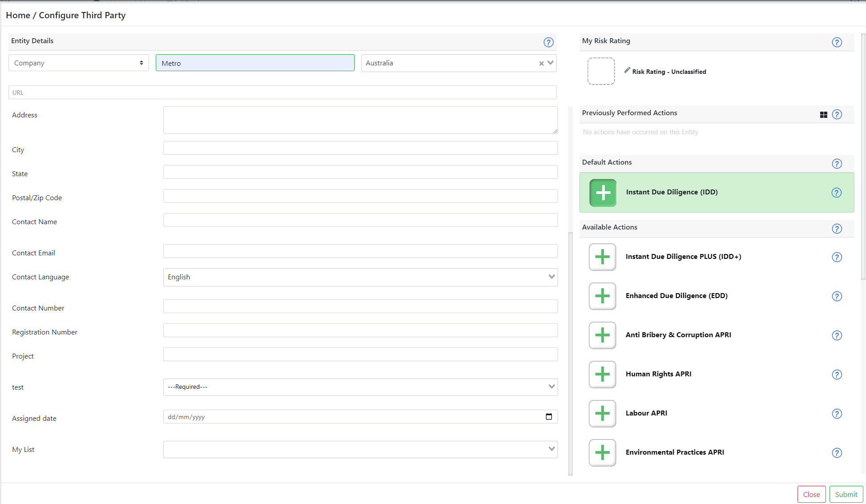Click Risk Rating - Unclassified text
Viewport: 866px width, 504px height.
click(x=669, y=72)
